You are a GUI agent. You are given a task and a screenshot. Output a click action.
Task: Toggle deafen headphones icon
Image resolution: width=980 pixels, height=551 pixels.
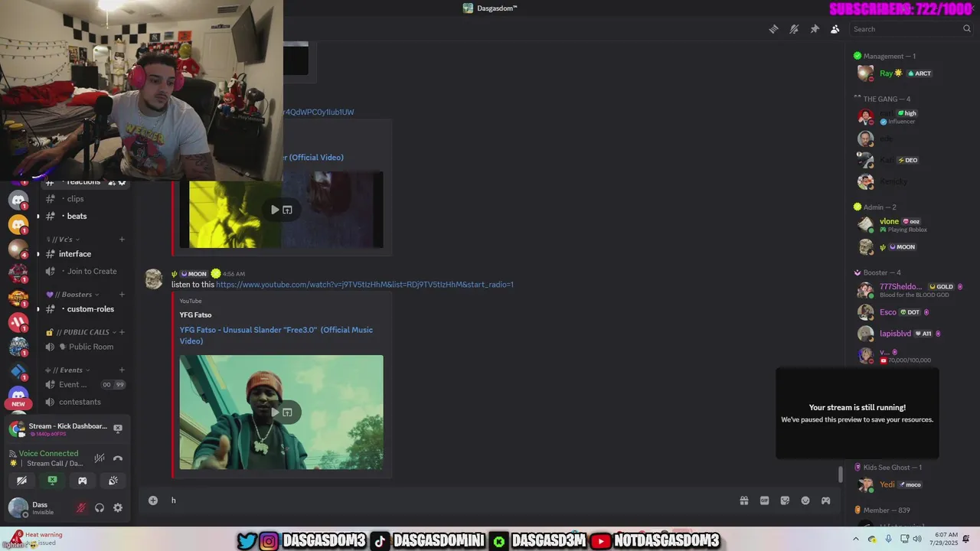100,507
